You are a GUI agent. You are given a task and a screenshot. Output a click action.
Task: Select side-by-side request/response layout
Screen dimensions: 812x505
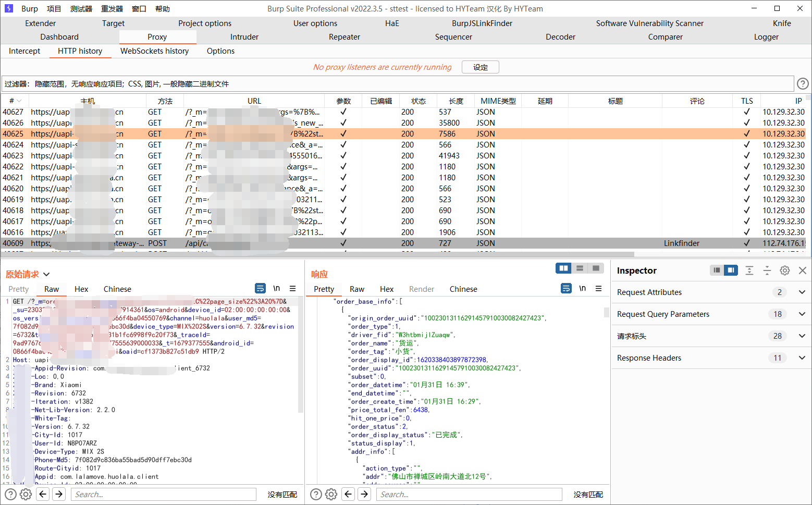tap(563, 268)
